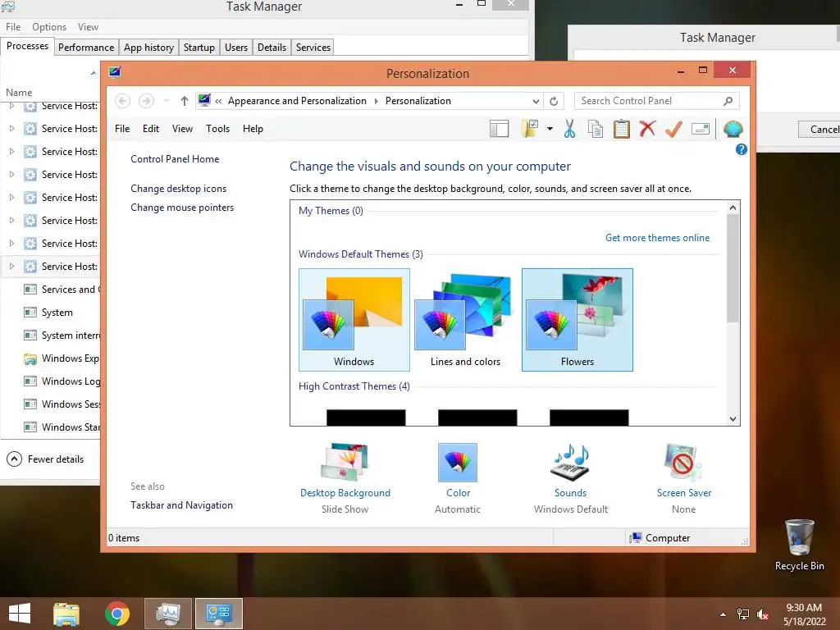Collapse Task Manager with Fewer details

[x=45, y=459]
